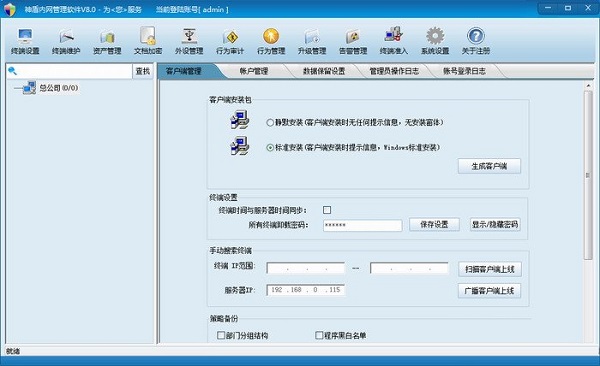The image size is (600, 366).
Task: Toggle 终端时间与服务器时间同步 checkbox
Action: (x=327, y=210)
